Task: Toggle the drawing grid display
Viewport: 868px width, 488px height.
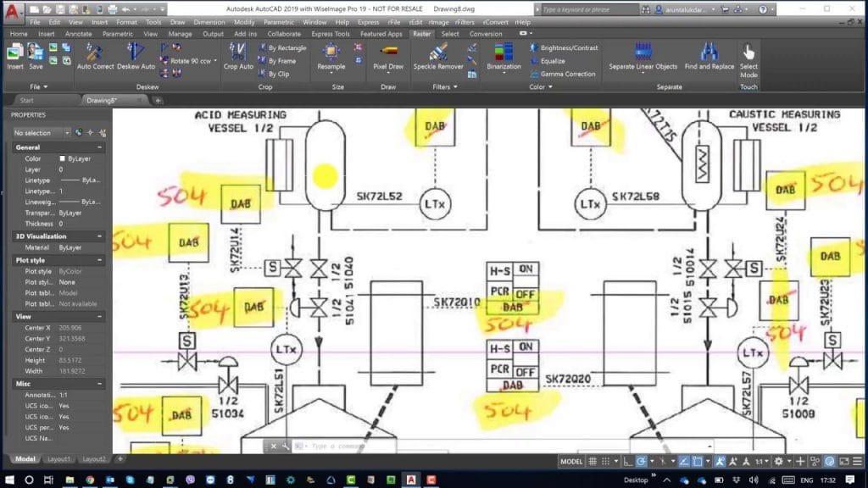Action: click(593, 461)
